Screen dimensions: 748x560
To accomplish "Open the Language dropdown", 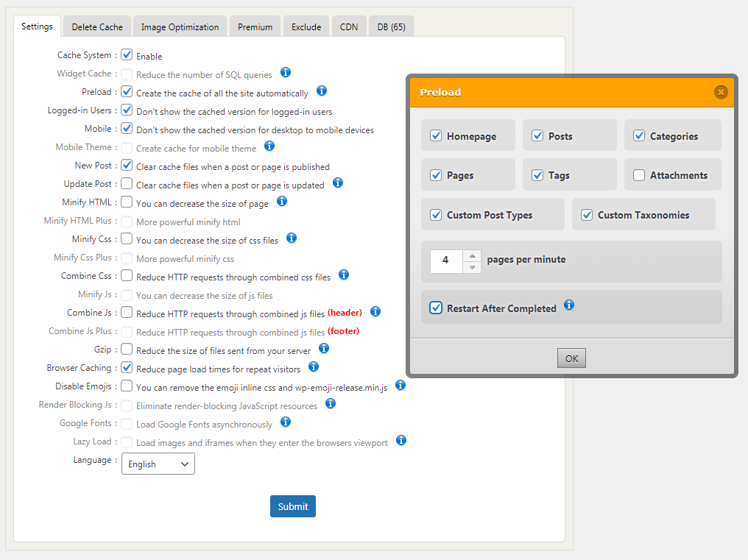I will (158, 464).
